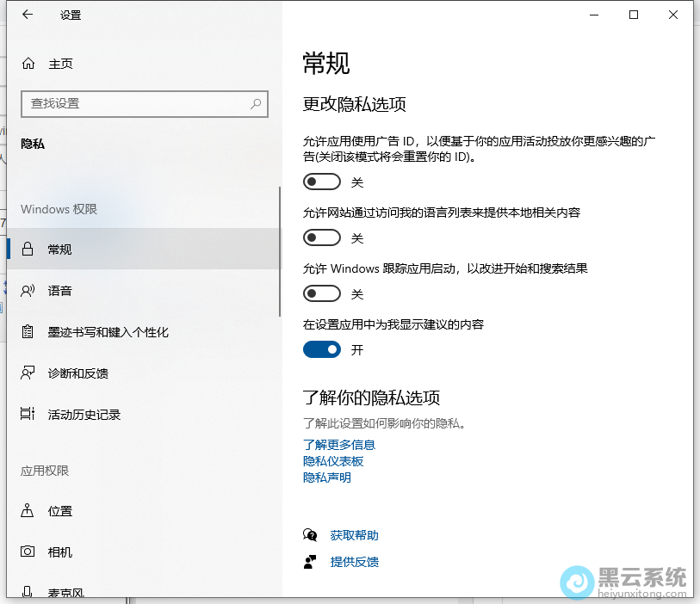Open the 隐私仪表板 link
Screen dimensions: 700x604
click(x=333, y=461)
